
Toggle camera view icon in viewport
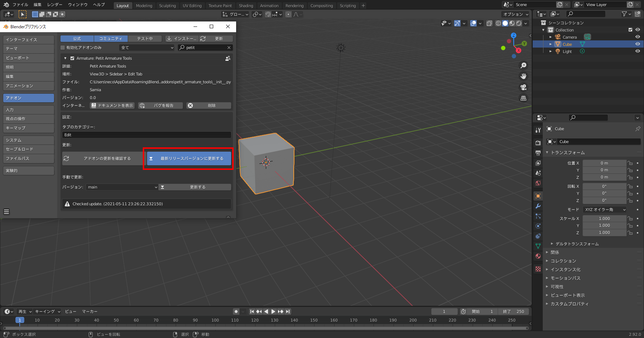tap(523, 87)
